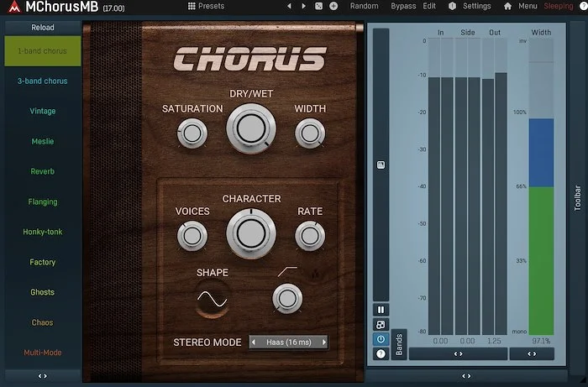Image resolution: width=588 pixels, height=387 pixels.
Task: Click the VOICES knob
Action: [x=192, y=236]
